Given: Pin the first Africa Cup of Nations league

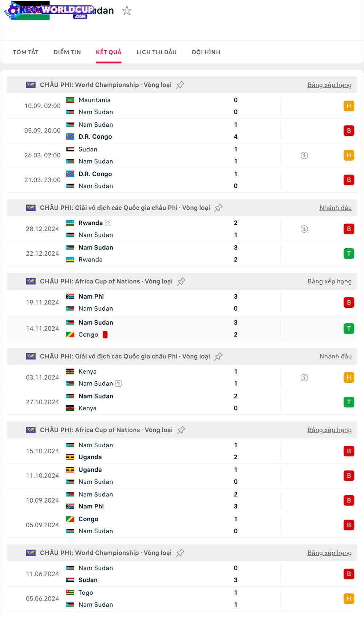Looking at the screenshot, I should (181, 282).
